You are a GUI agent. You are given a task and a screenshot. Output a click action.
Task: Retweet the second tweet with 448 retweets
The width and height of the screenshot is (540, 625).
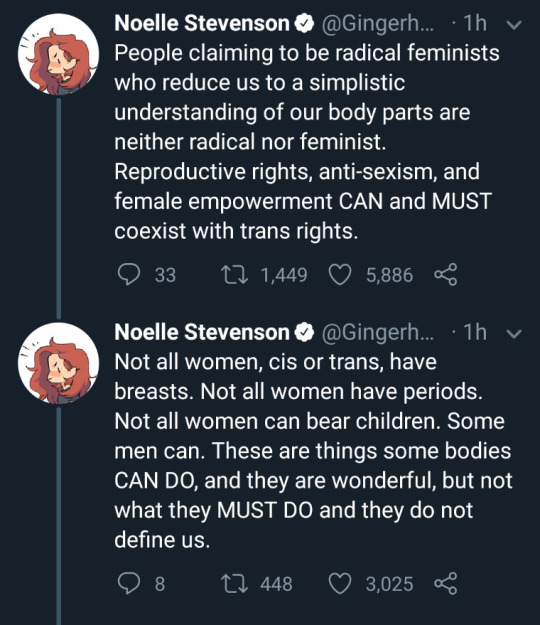click(x=235, y=584)
